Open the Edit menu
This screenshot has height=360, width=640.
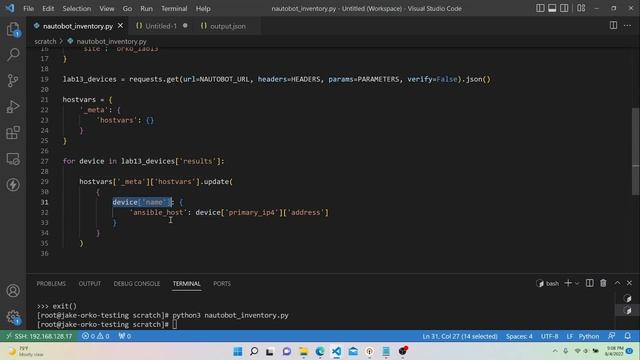pos(48,8)
